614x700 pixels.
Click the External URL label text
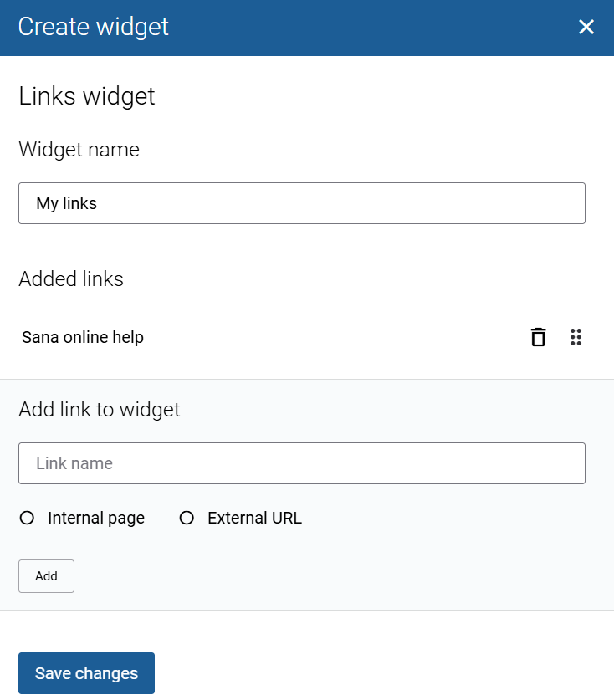254,518
